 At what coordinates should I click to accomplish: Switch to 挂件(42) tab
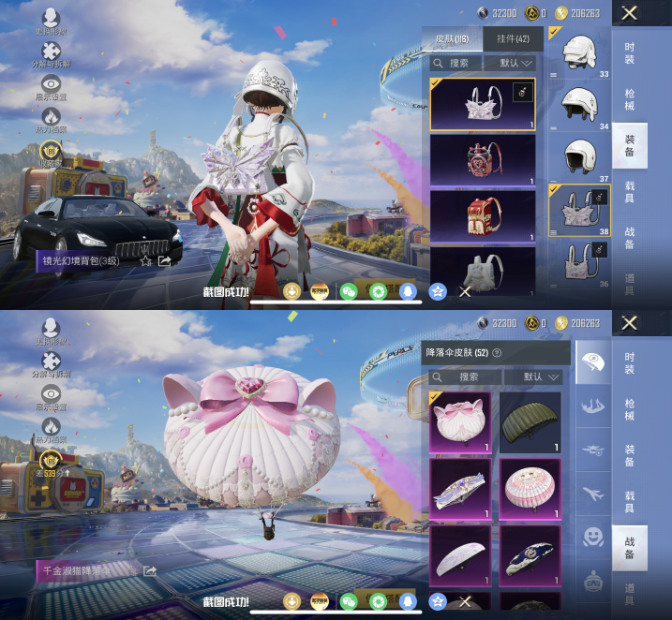[x=513, y=39]
